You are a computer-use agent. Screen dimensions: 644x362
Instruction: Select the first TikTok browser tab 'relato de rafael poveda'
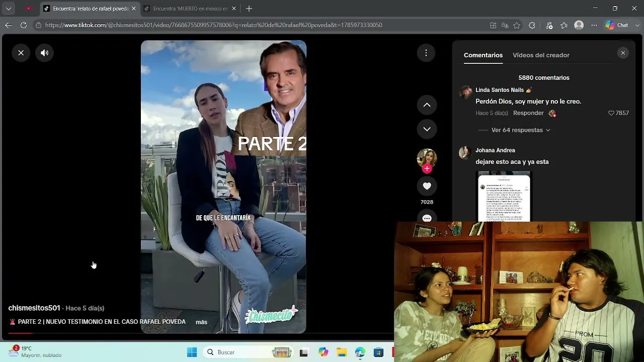(89, 9)
